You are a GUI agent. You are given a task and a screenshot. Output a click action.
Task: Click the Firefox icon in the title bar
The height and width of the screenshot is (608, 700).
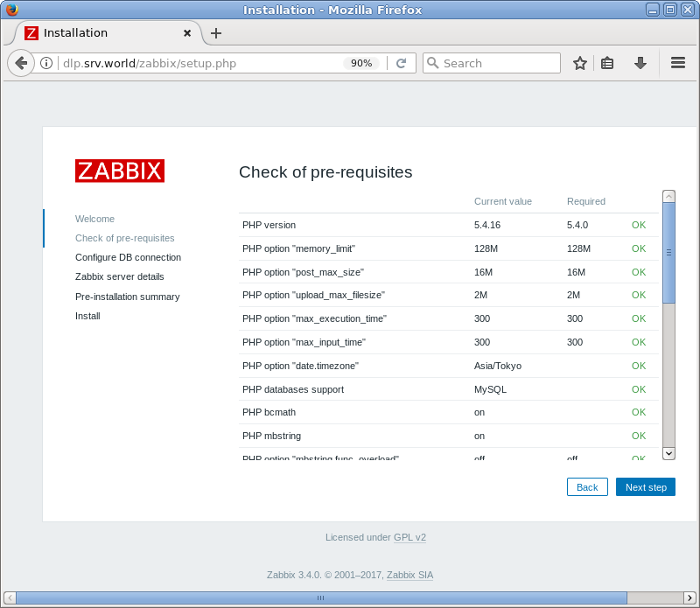point(12,10)
